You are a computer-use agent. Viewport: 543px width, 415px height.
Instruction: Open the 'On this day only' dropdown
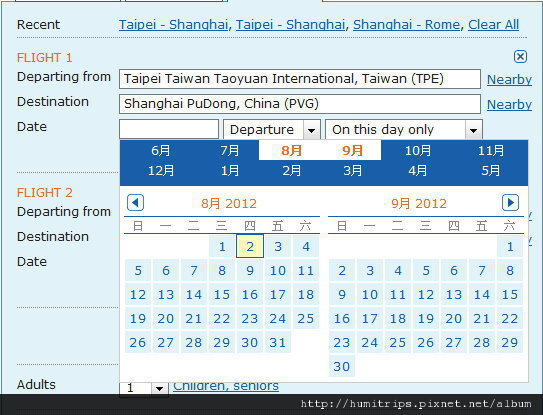pos(404,130)
